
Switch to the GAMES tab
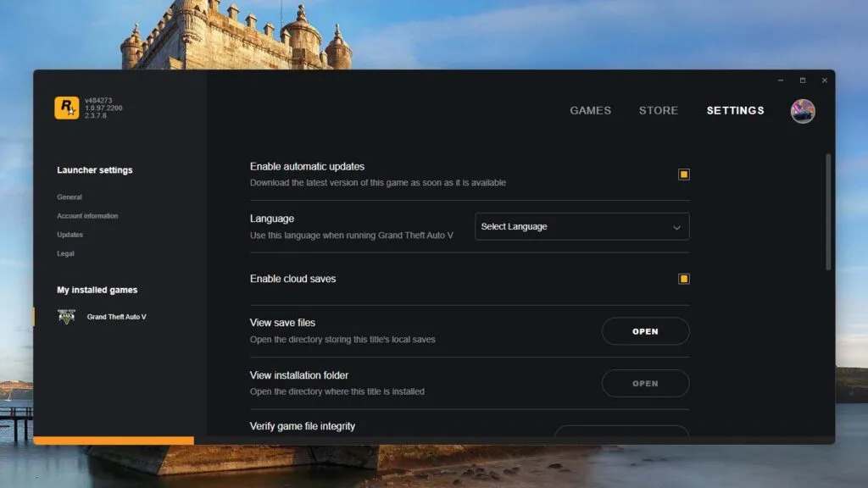[590, 110]
